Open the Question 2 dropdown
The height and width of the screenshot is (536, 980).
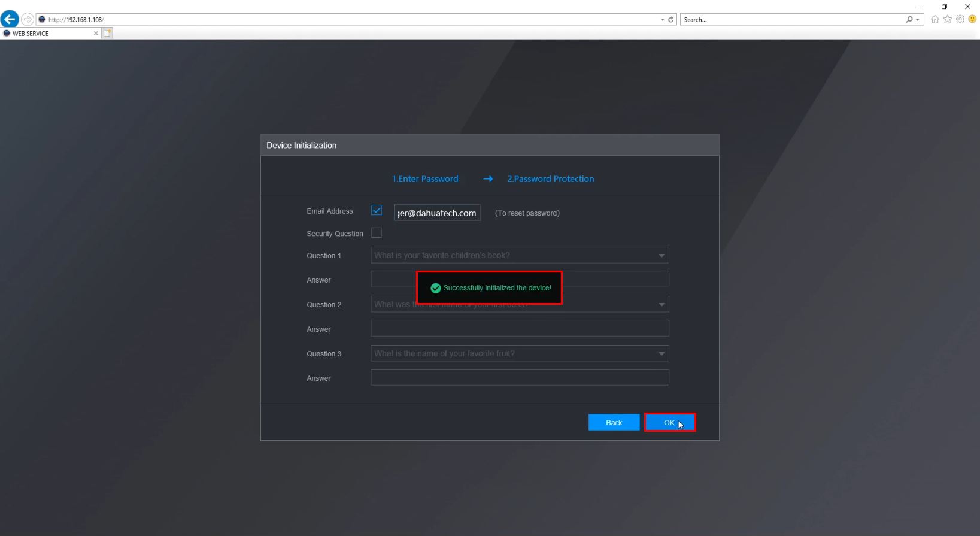click(x=520, y=304)
